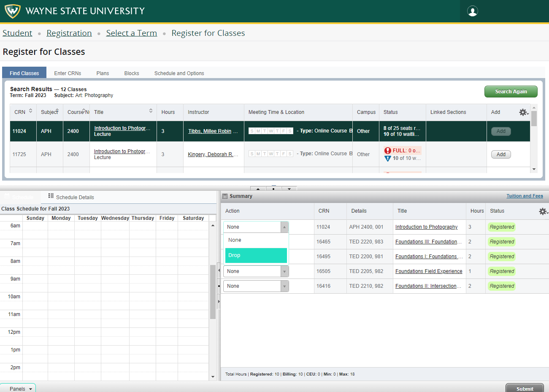
Task: Click the schedule scrollbar down arrow
Action: point(213,377)
